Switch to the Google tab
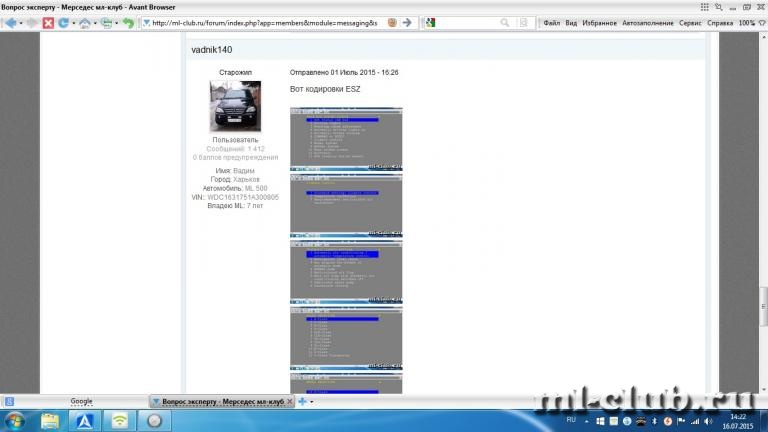The width and height of the screenshot is (768, 432). (x=80, y=401)
